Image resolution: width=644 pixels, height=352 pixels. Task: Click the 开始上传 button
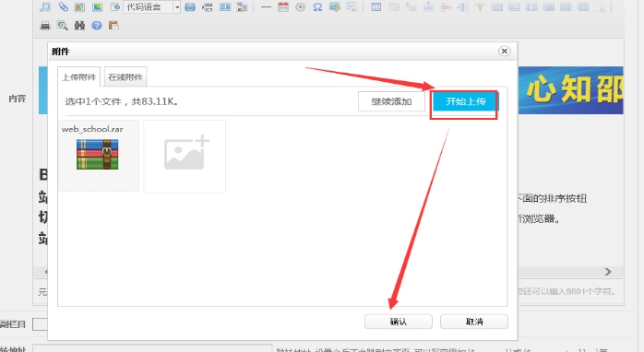tap(465, 101)
